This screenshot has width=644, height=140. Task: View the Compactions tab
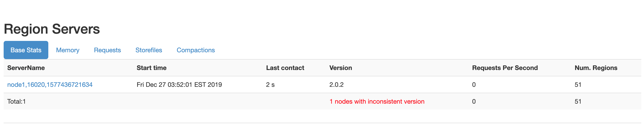tap(196, 50)
